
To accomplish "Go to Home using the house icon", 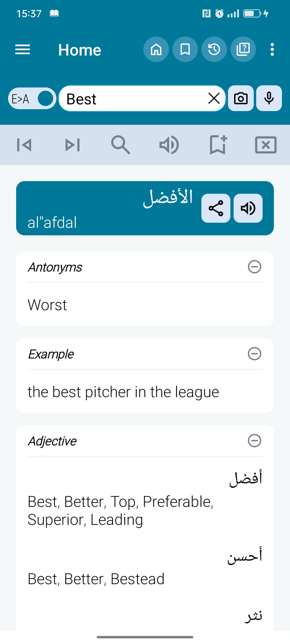I will point(156,49).
